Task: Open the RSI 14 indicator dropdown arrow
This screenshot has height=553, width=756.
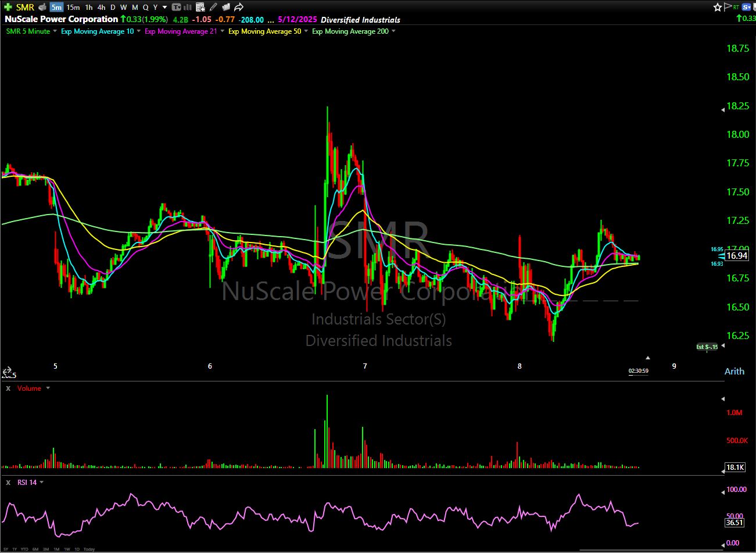Action: coord(42,483)
